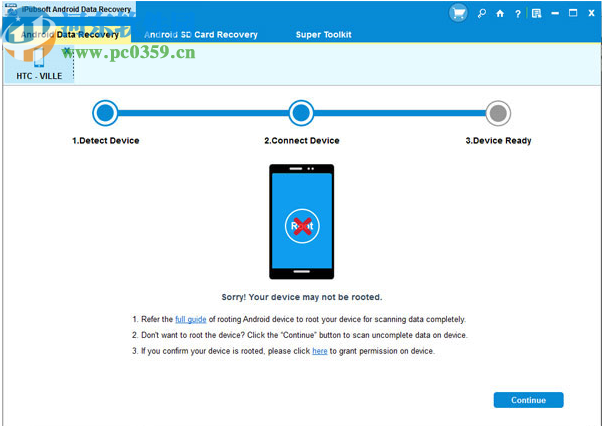Viewport: 606px width, 426px height.
Task: Go to the home icon
Action: pyautogui.click(x=500, y=14)
